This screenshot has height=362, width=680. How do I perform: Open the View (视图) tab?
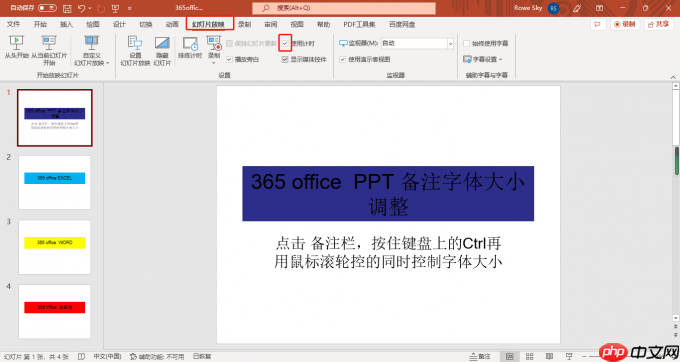[x=297, y=24]
